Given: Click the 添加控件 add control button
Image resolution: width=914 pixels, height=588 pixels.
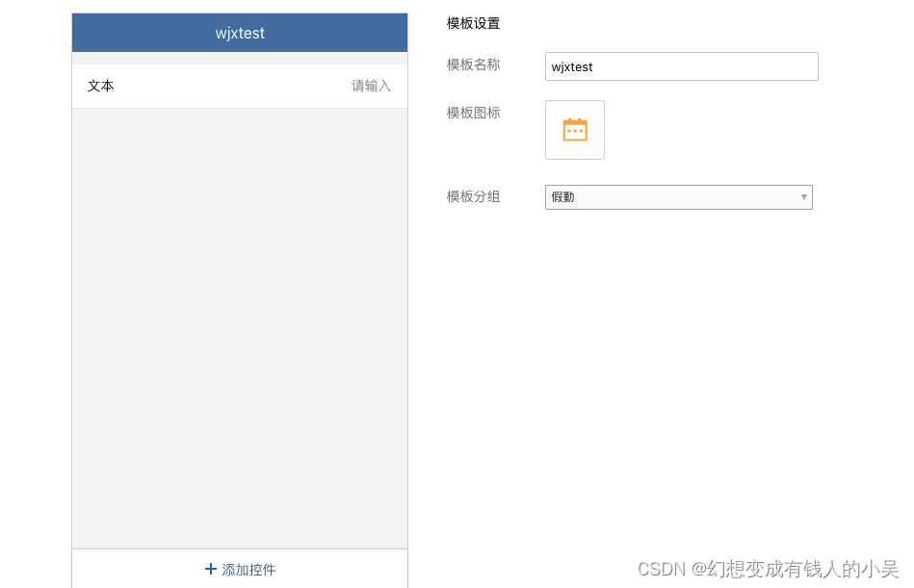Looking at the screenshot, I should pos(240,570).
